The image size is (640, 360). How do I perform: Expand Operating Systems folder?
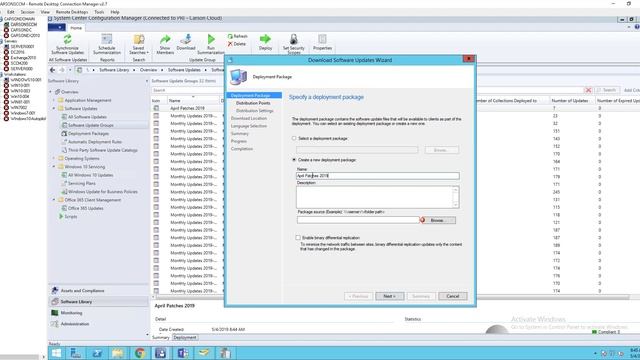click(x=54, y=158)
